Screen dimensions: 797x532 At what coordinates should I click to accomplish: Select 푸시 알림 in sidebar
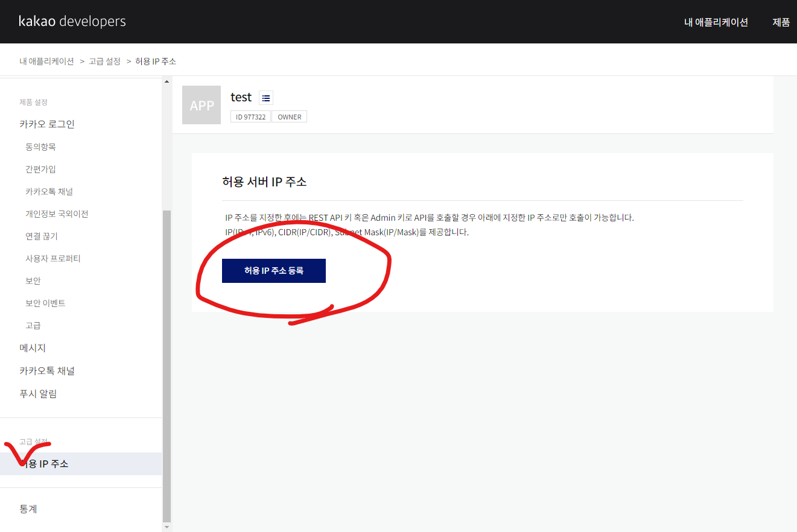[x=38, y=394]
